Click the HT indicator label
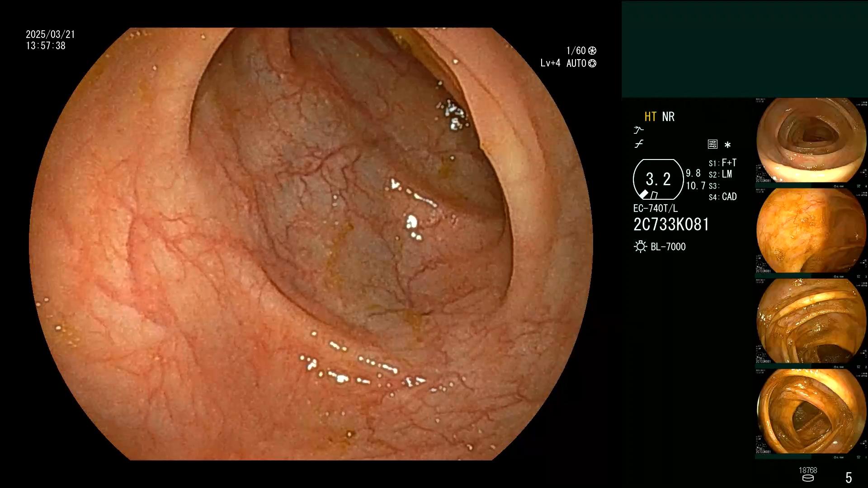This screenshot has width=868, height=488. coord(650,117)
